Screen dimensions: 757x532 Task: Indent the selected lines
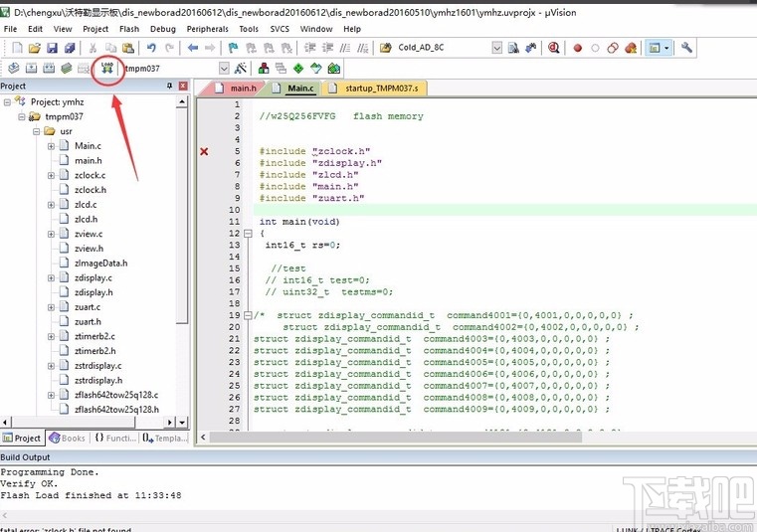[x=309, y=48]
